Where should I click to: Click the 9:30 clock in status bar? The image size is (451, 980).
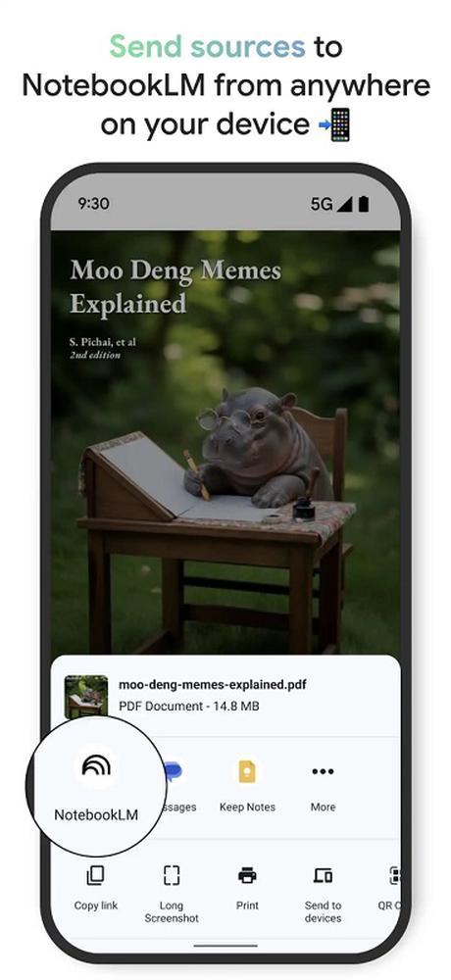93,204
